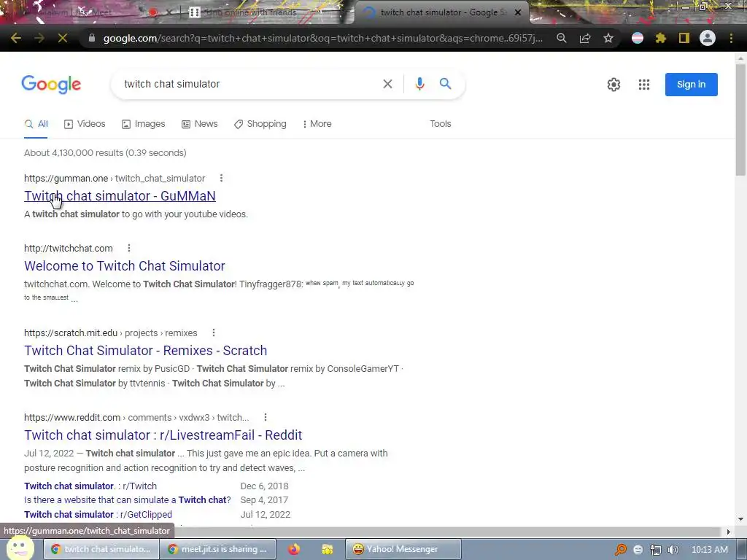Open options for scratch.mit.edu result
The height and width of the screenshot is (560, 747).
point(214,332)
